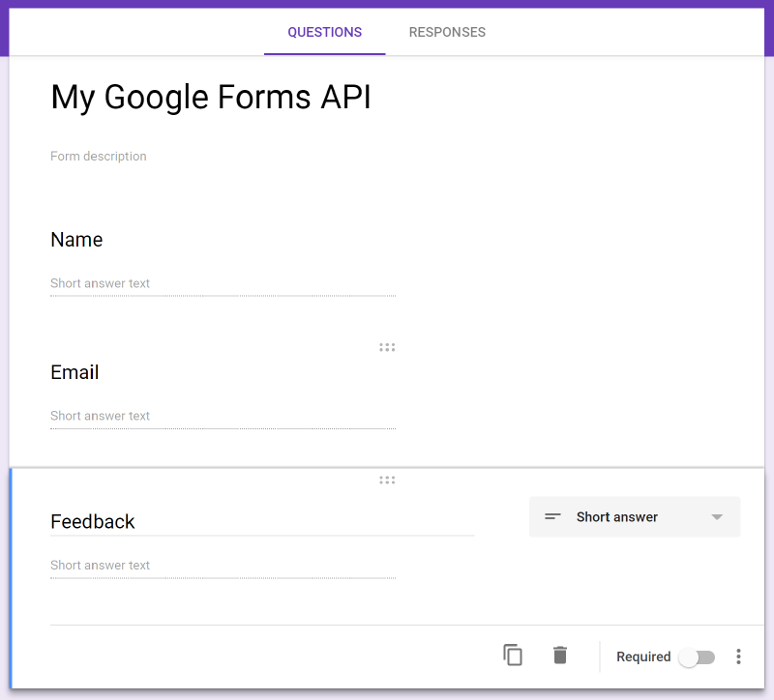
Task: Delete the Feedback question with trash icon
Action: pos(560,656)
